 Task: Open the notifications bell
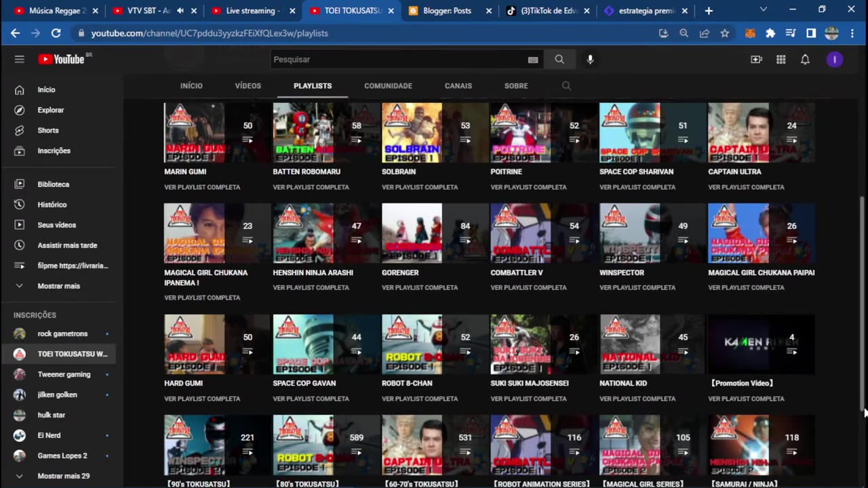[805, 60]
